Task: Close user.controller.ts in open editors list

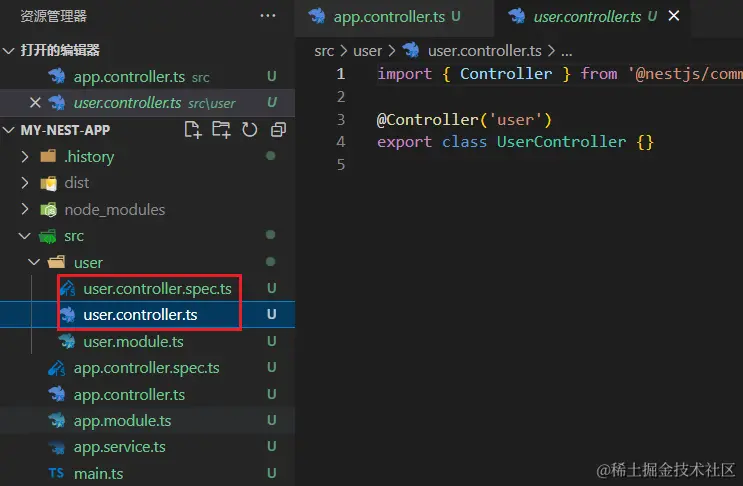Action: pos(35,102)
